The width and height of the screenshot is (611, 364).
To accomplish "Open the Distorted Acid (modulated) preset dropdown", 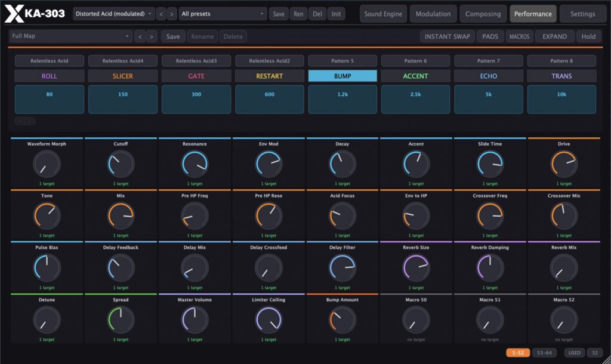I will pyautogui.click(x=113, y=14).
